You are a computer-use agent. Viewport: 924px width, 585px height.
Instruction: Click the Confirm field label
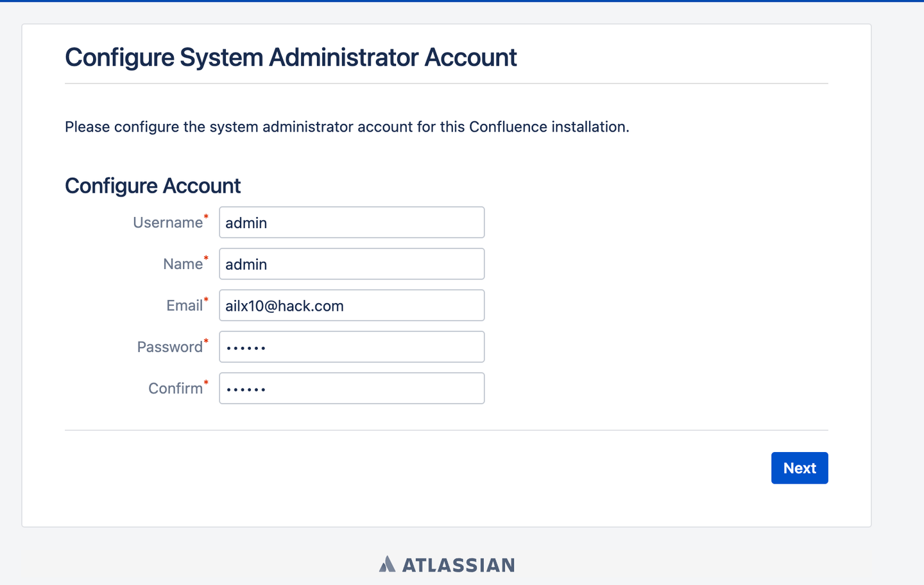pyautogui.click(x=175, y=388)
